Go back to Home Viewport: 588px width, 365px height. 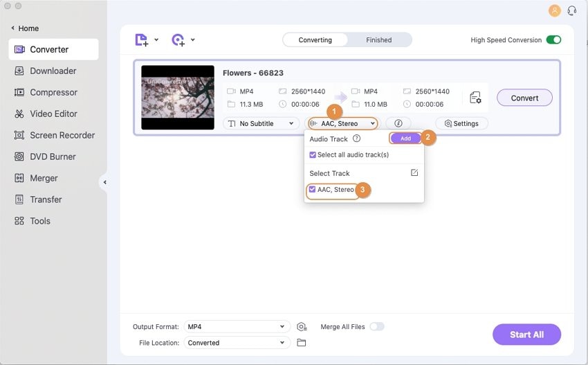[x=25, y=28]
